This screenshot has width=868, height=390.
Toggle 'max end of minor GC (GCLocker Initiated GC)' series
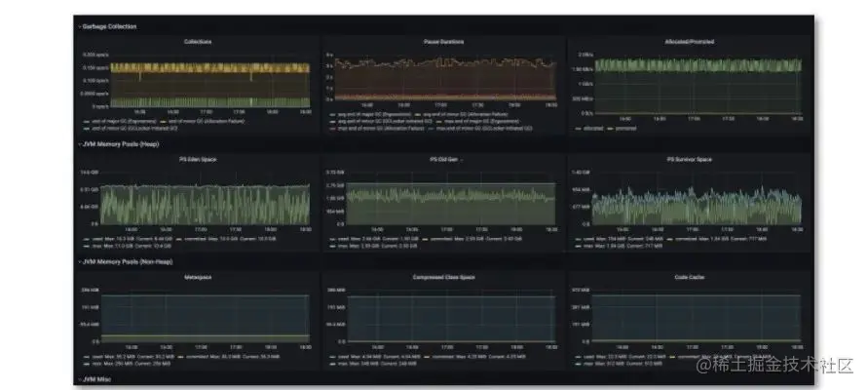(x=479, y=128)
